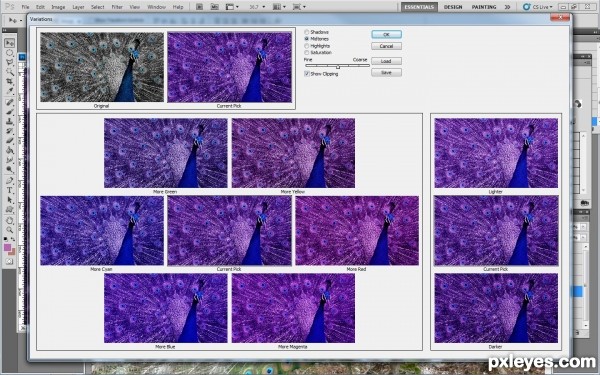Select the History Brush tool

tap(10, 131)
